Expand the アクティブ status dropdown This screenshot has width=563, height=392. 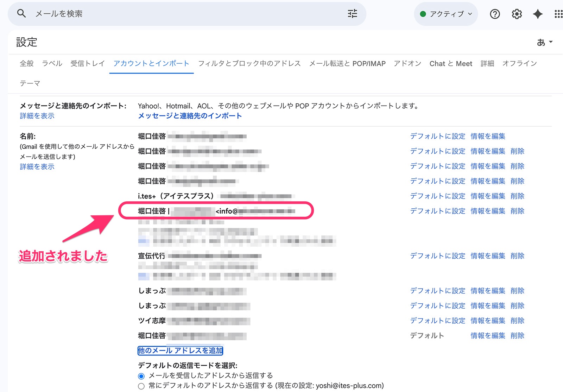click(x=446, y=14)
